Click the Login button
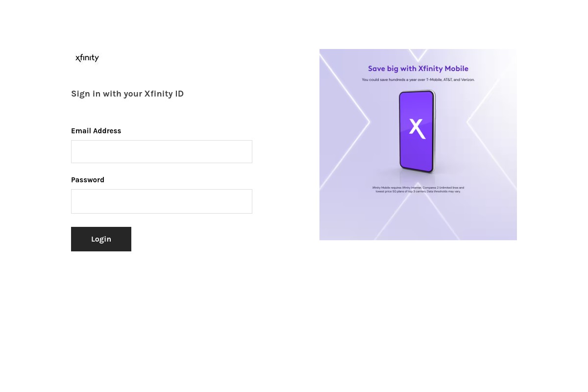The height and width of the screenshot is (392, 588). pos(101,239)
